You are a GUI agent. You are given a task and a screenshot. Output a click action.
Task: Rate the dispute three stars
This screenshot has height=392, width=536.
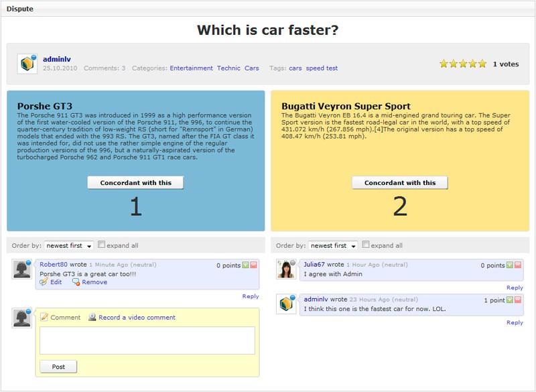(x=463, y=64)
